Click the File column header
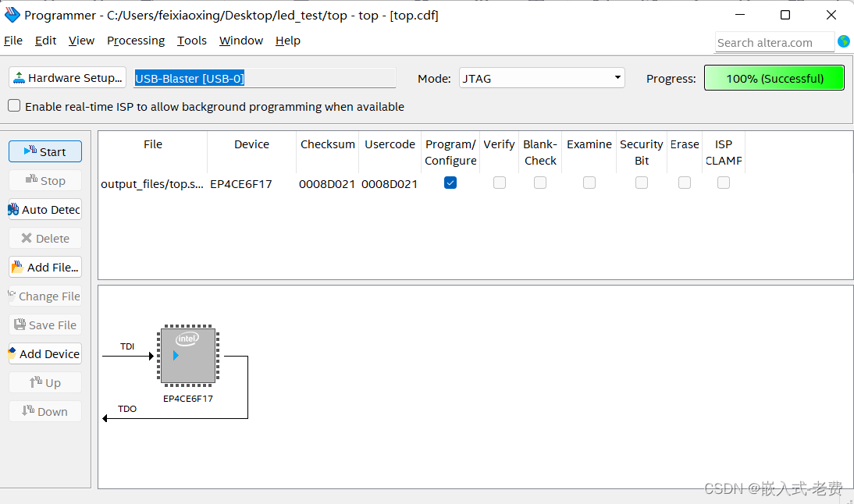This screenshot has width=854, height=504. [153, 144]
